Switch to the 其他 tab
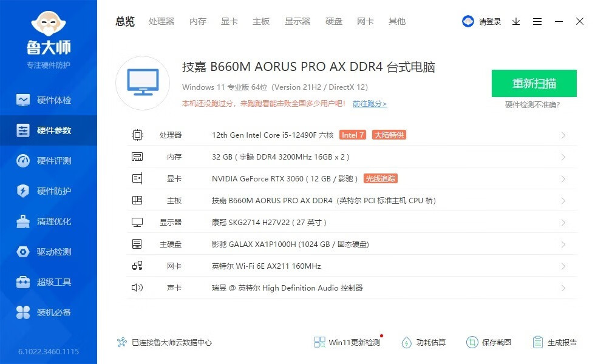 pos(396,21)
